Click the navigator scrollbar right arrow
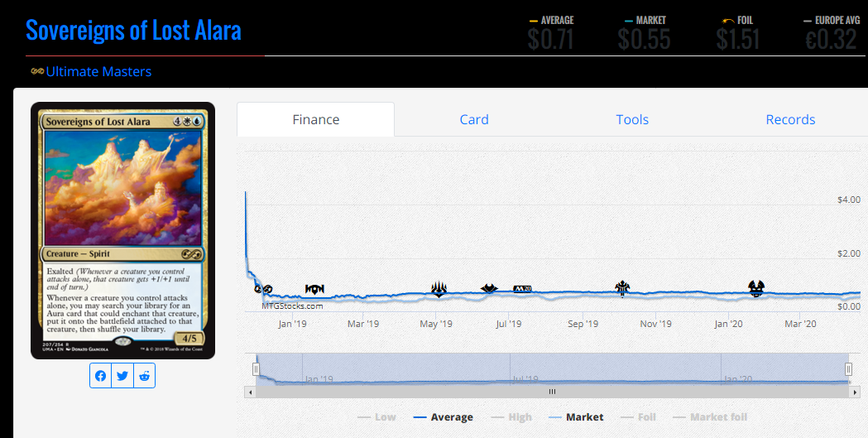The width and height of the screenshot is (868, 438). (x=854, y=392)
